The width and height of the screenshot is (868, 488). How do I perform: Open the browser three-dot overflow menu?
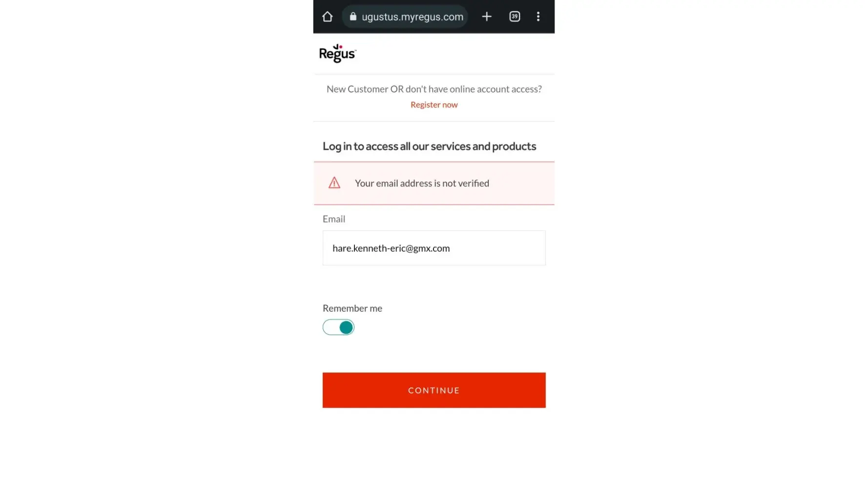click(x=538, y=17)
